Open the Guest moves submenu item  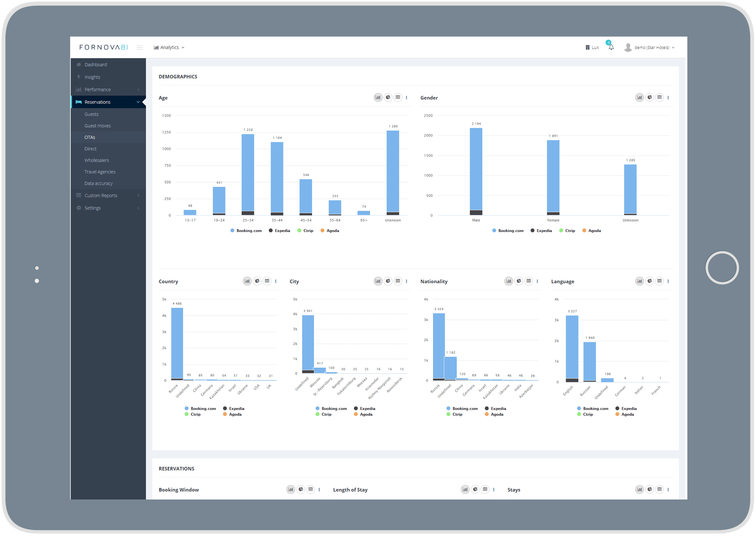(x=98, y=126)
